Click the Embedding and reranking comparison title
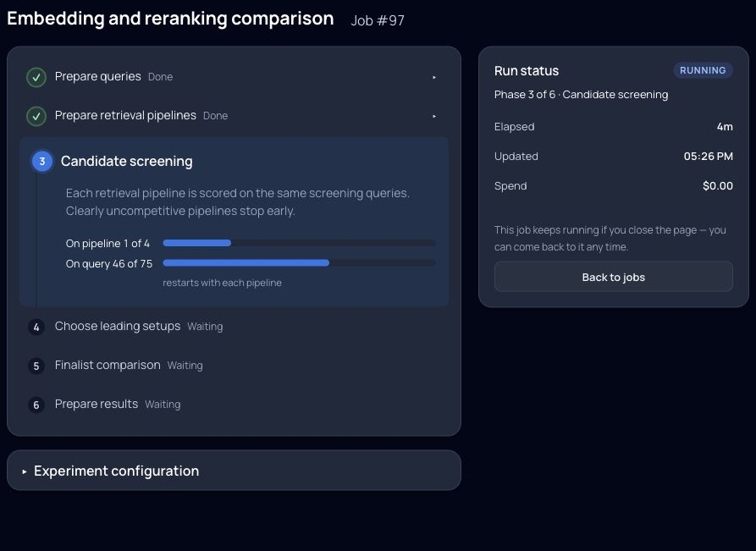This screenshot has height=551, width=756. [x=170, y=19]
